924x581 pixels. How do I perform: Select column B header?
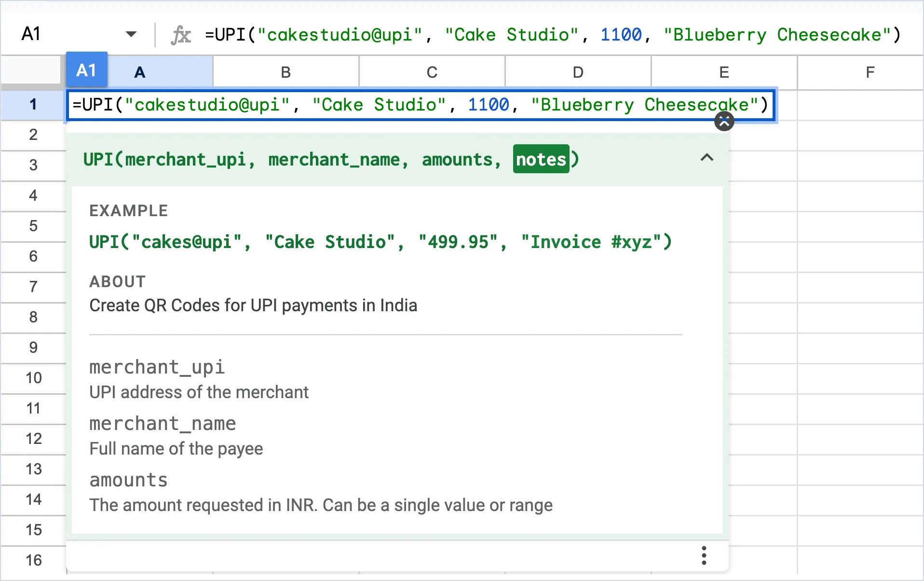pos(285,71)
